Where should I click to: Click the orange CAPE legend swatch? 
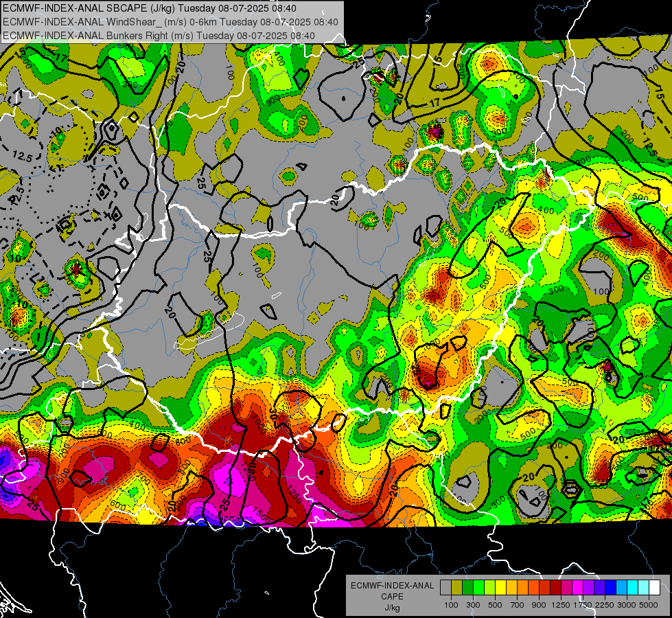(522, 588)
